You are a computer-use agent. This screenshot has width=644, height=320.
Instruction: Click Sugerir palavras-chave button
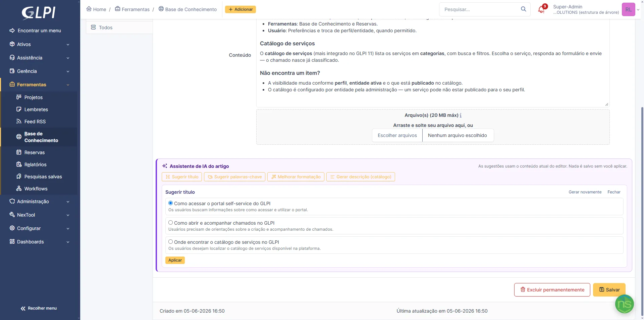pyautogui.click(x=234, y=177)
